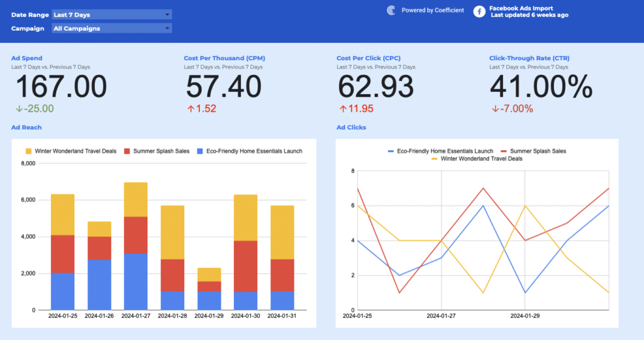Click the green down arrow under Ad Spend
Viewport: 644px width, 340px height.
pos(19,109)
